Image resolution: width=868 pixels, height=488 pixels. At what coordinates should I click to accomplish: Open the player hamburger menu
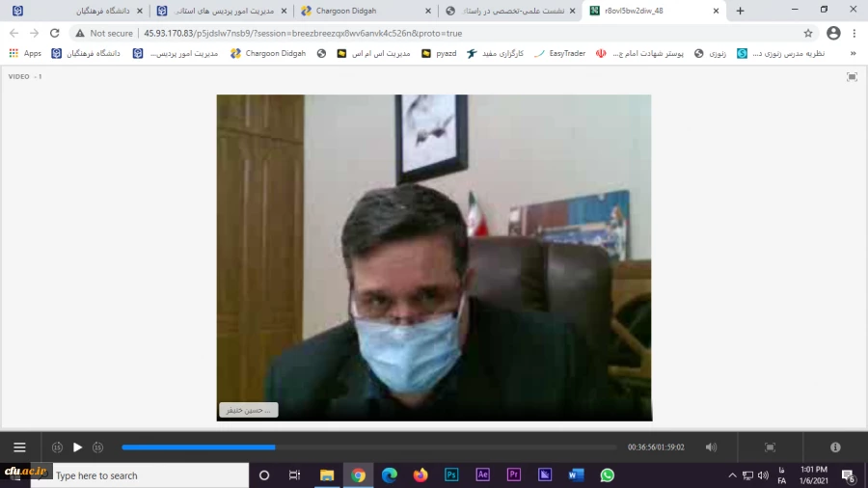19,447
